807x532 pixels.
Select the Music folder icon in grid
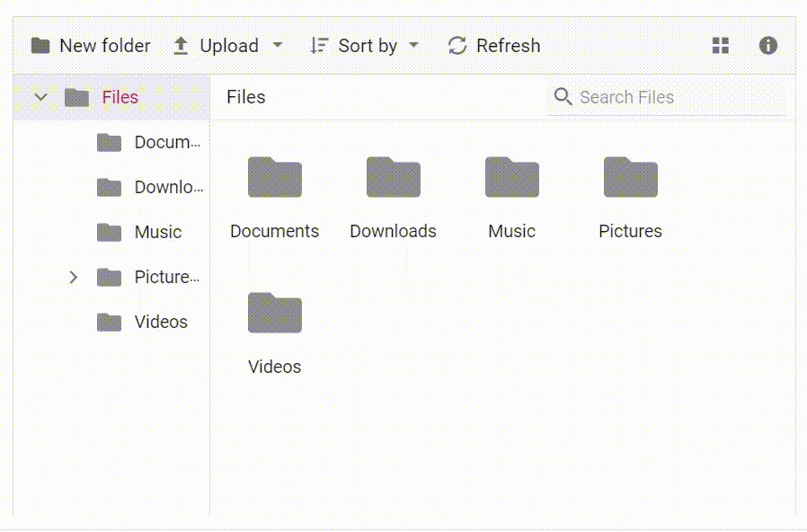coord(512,177)
